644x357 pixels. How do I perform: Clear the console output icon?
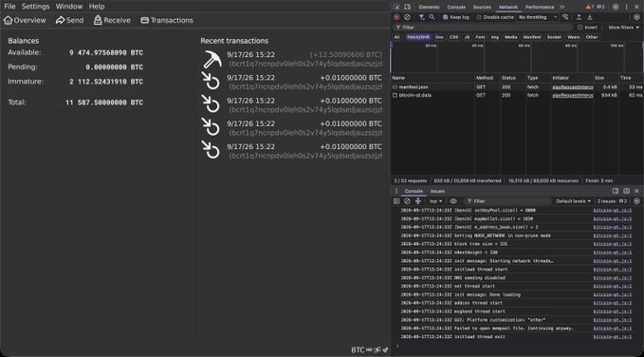407,201
